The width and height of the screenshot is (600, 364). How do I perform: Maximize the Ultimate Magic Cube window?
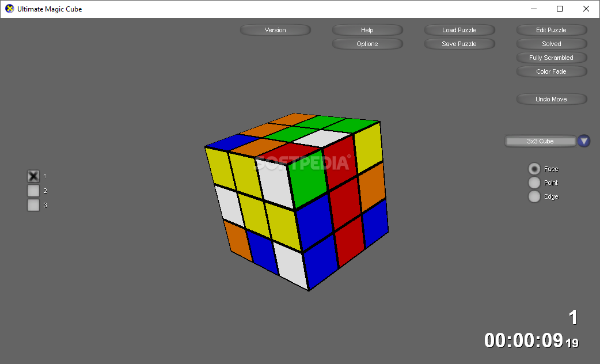[x=560, y=9]
